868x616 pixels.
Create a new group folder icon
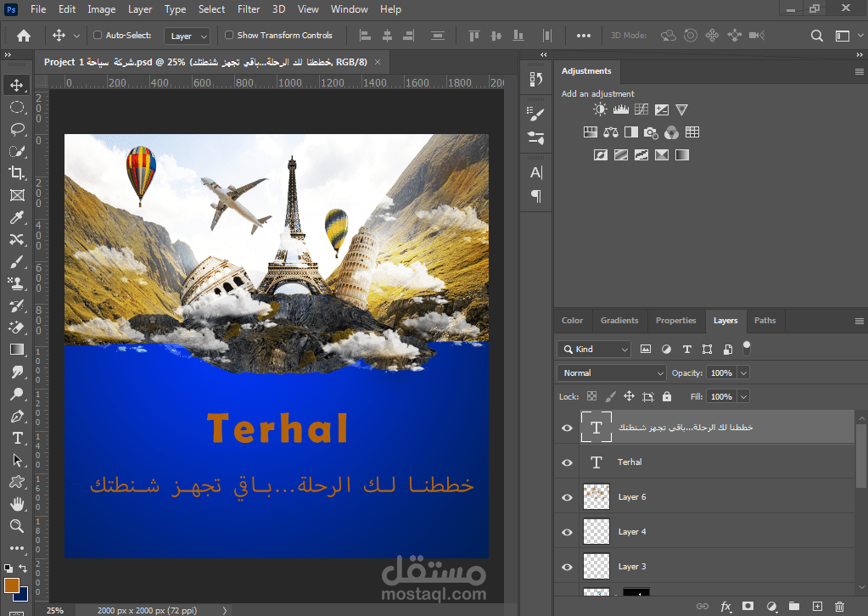794,606
